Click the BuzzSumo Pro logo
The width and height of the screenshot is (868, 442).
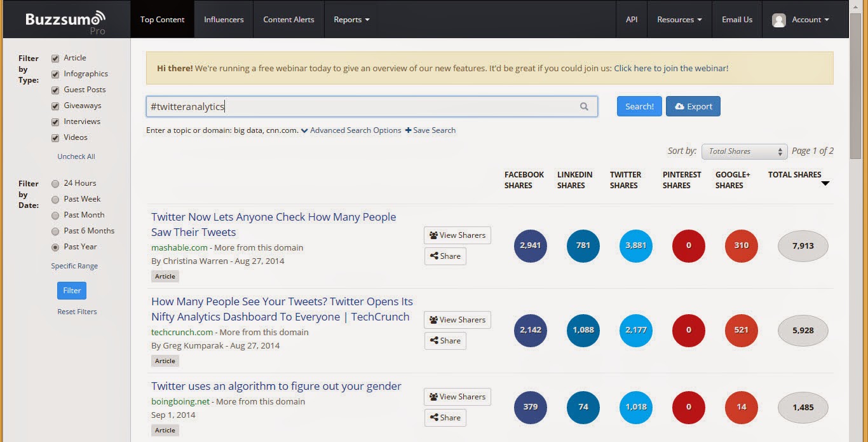point(65,21)
